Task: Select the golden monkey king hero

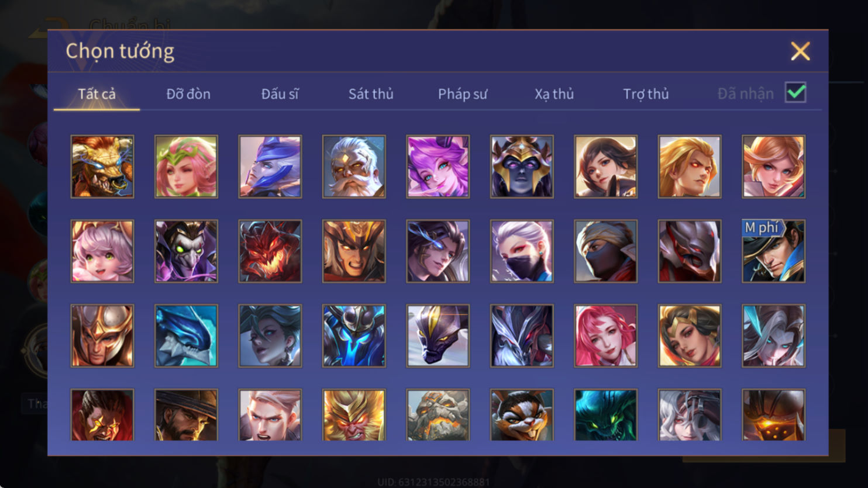Action: [354, 415]
